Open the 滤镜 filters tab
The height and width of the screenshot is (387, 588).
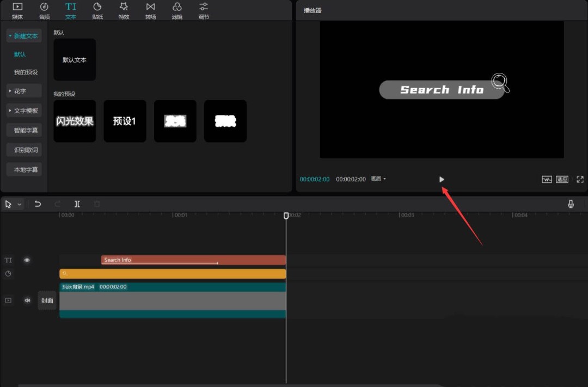[177, 10]
